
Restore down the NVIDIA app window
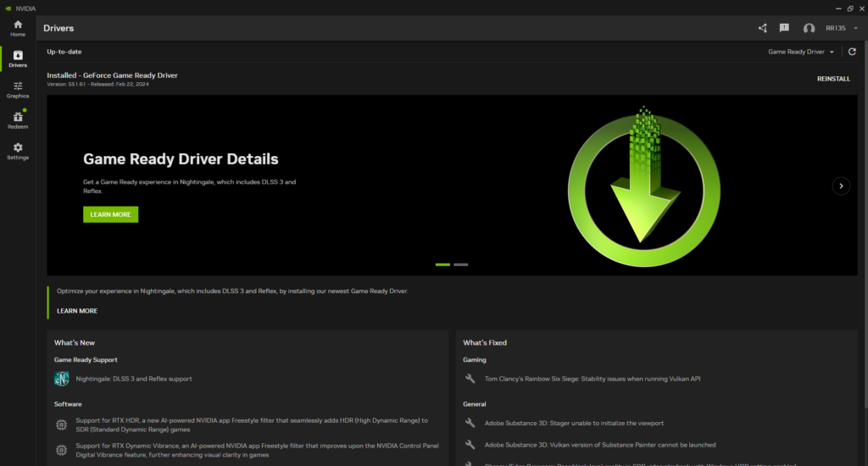coord(850,8)
